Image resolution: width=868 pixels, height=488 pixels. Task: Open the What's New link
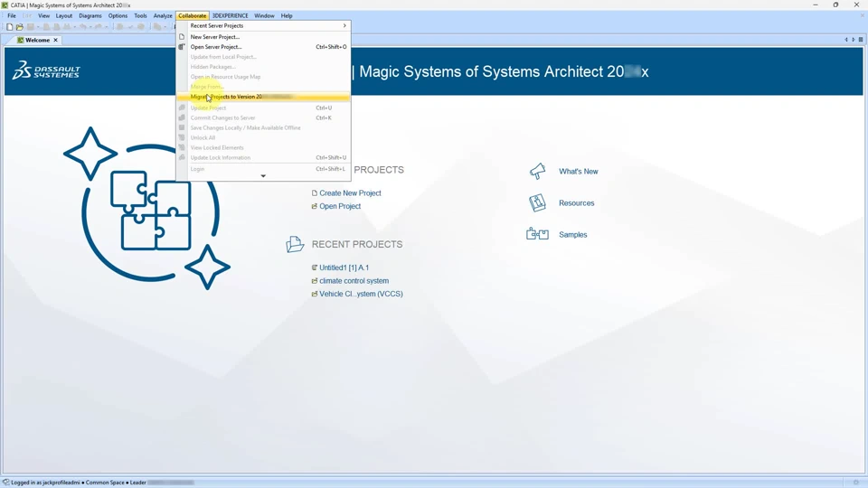click(578, 172)
